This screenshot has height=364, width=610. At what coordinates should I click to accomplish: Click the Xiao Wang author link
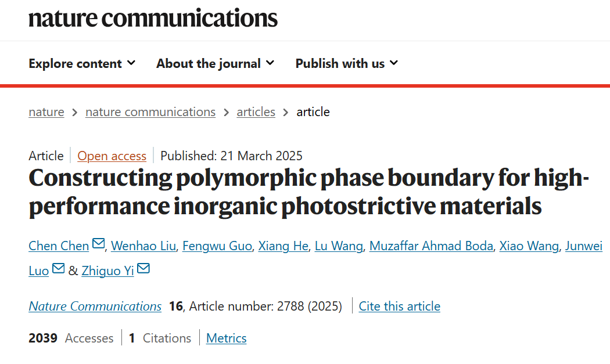(x=529, y=246)
